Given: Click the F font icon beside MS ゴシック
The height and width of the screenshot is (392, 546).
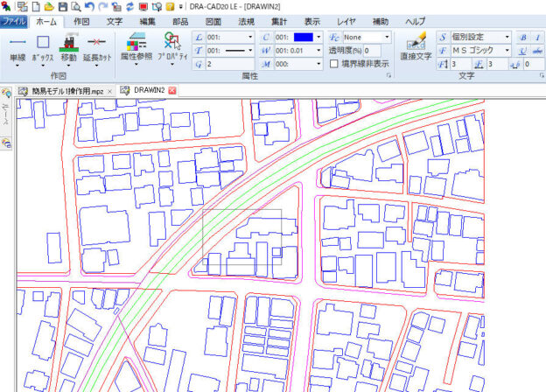Looking at the screenshot, I should click(x=443, y=51).
